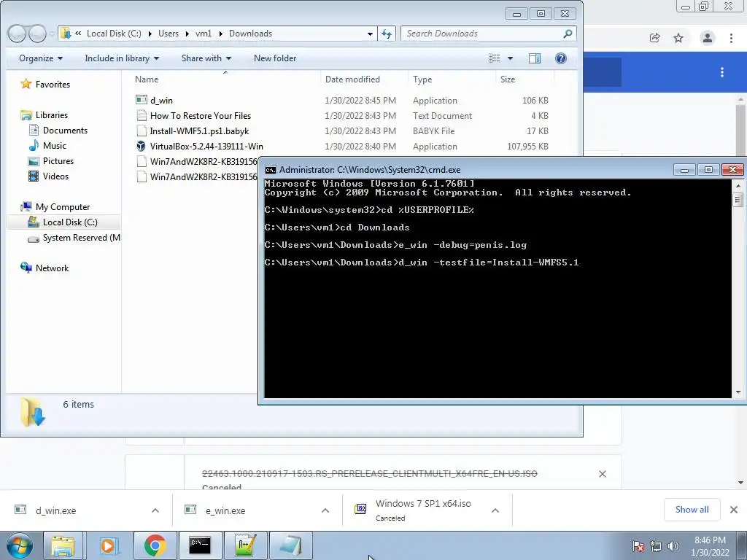Expand the breadcrumb arrow after Users
This screenshot has height=560, width=747.
tap(187, 34)
